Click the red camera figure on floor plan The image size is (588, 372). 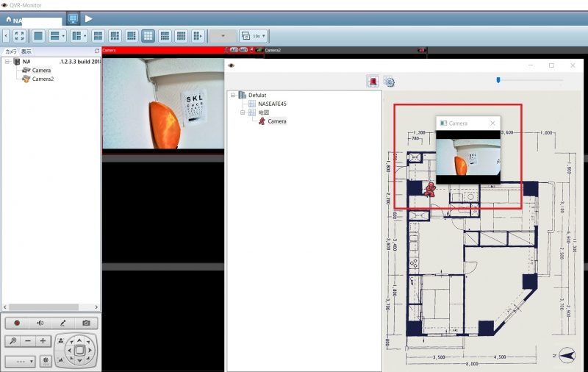(x=430, y=190)
